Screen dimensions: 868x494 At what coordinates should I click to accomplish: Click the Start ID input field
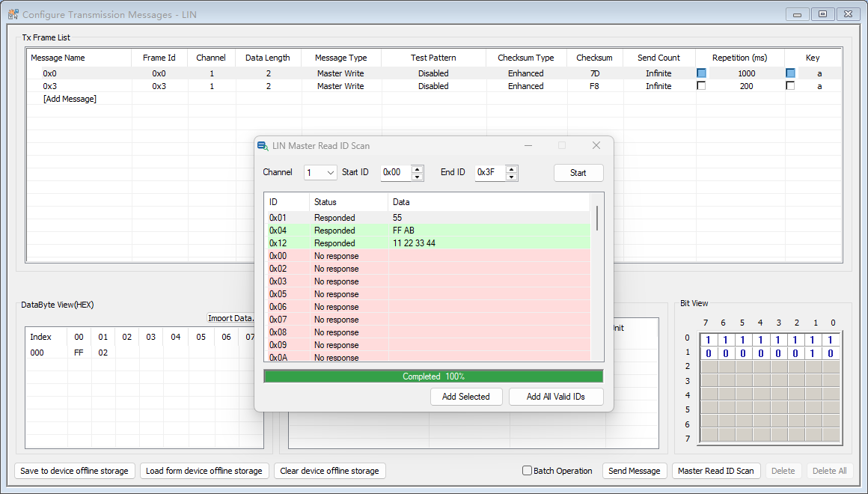[x=396, y=173]
